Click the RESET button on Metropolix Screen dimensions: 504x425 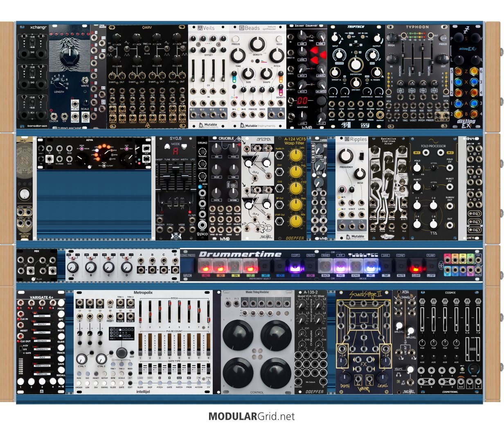click(x=96, y=373)
